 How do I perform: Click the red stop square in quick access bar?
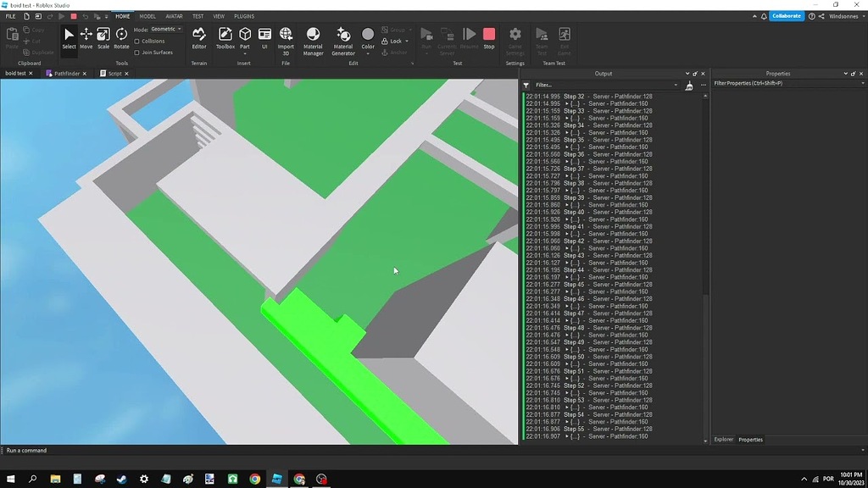[74, 17]
